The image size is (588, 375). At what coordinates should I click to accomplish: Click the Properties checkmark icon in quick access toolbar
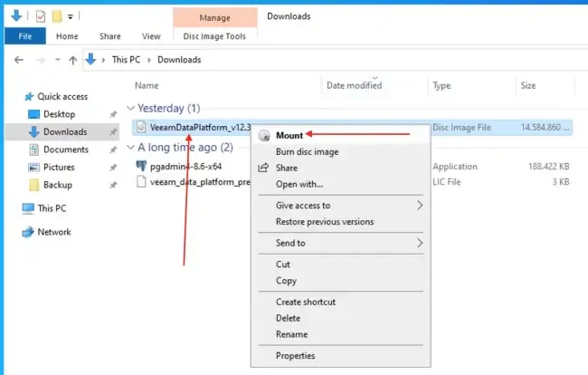point(41,16)
